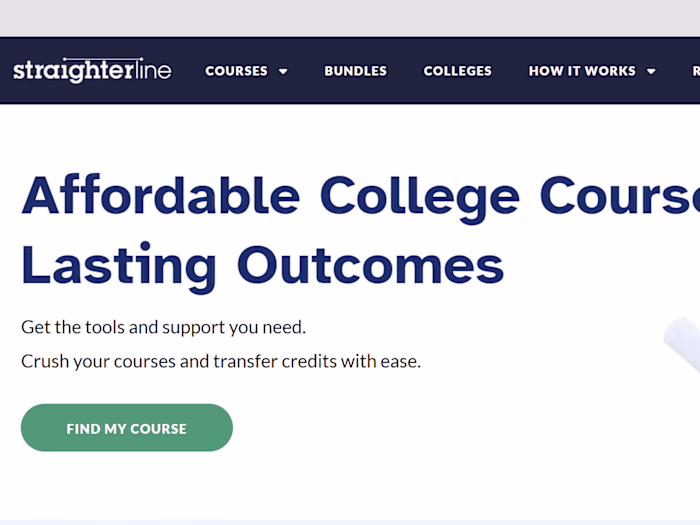Click the word "College" in the headline

(x=419, y=195)
